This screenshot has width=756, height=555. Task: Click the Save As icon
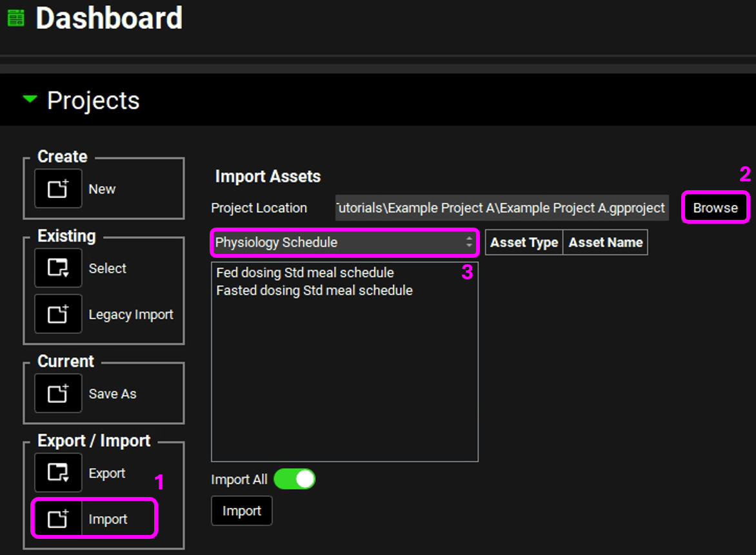pos(58,393)
